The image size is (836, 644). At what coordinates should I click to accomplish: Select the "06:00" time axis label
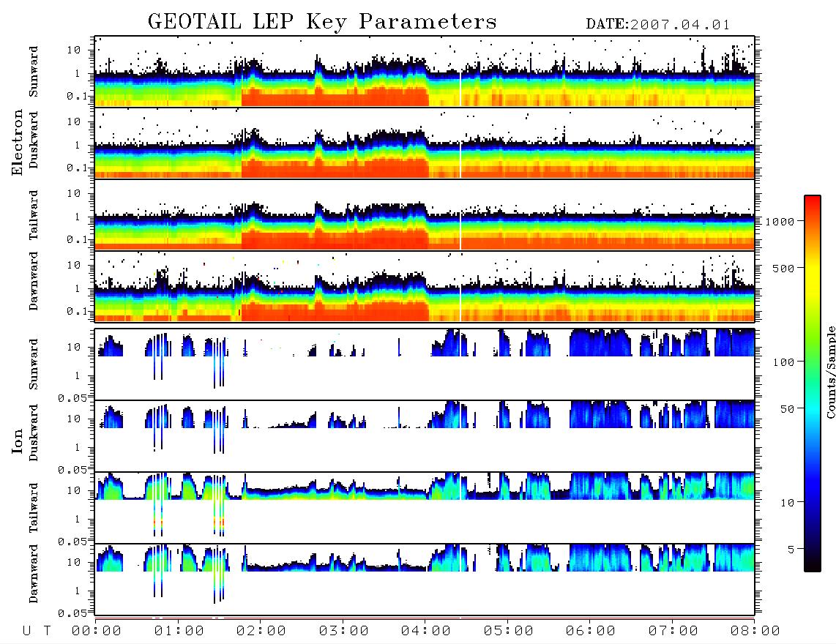(x=591, y=631)
